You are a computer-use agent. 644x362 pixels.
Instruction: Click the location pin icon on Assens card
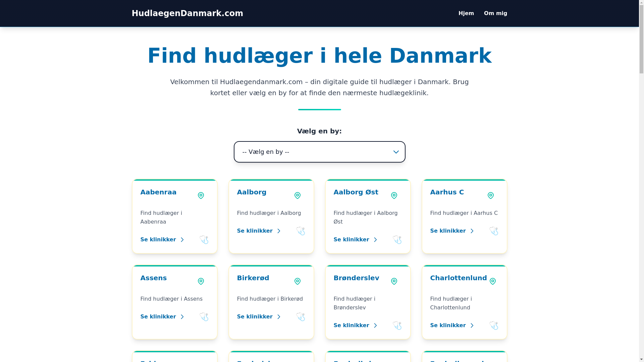click(x=201, y=281)
